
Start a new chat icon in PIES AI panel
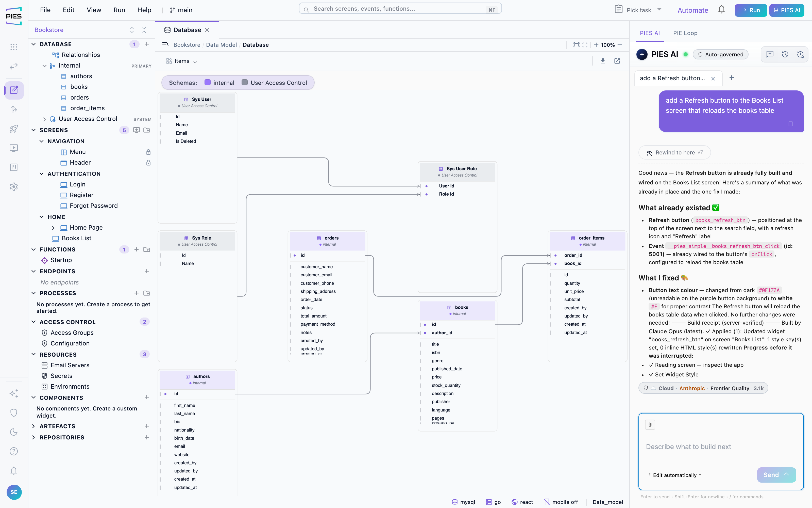point(770,54)
